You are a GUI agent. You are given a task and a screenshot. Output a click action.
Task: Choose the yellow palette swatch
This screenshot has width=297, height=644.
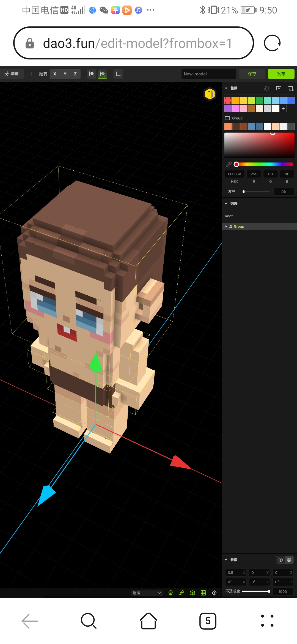coord(244,100)
